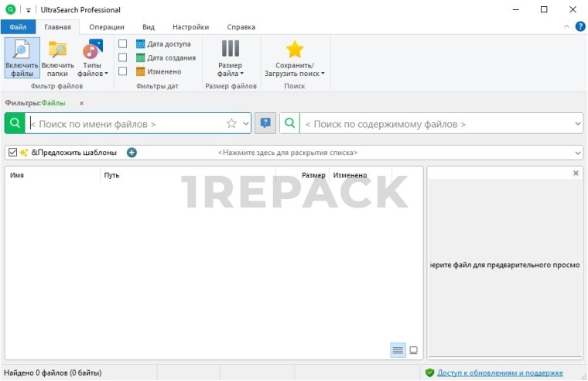Screen dimensions: 588x381
Task: Open the 'Операции' ribbon tab
Action: [107, 27]
